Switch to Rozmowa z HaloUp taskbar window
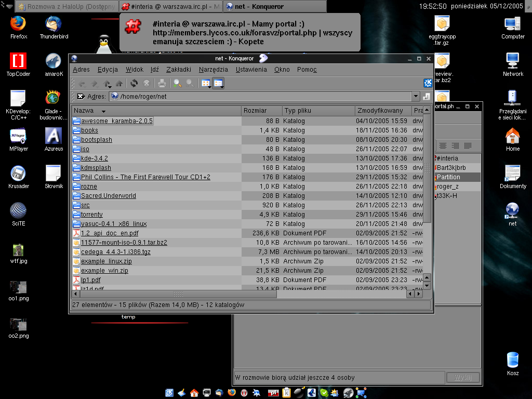This screenshot has height=399, width=532. [66, 6]
